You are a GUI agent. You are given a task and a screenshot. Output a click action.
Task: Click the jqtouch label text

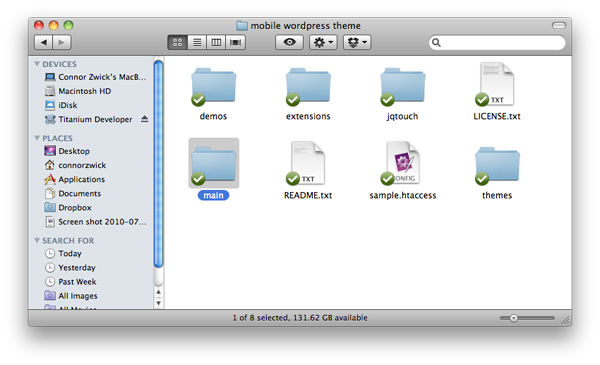coord(402,116)
